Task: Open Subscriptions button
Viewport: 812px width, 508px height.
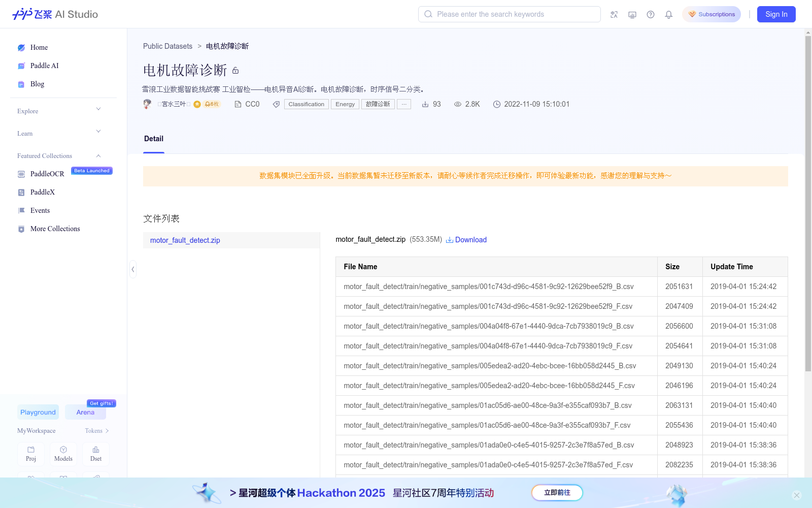Action: [x=712, y=14]
